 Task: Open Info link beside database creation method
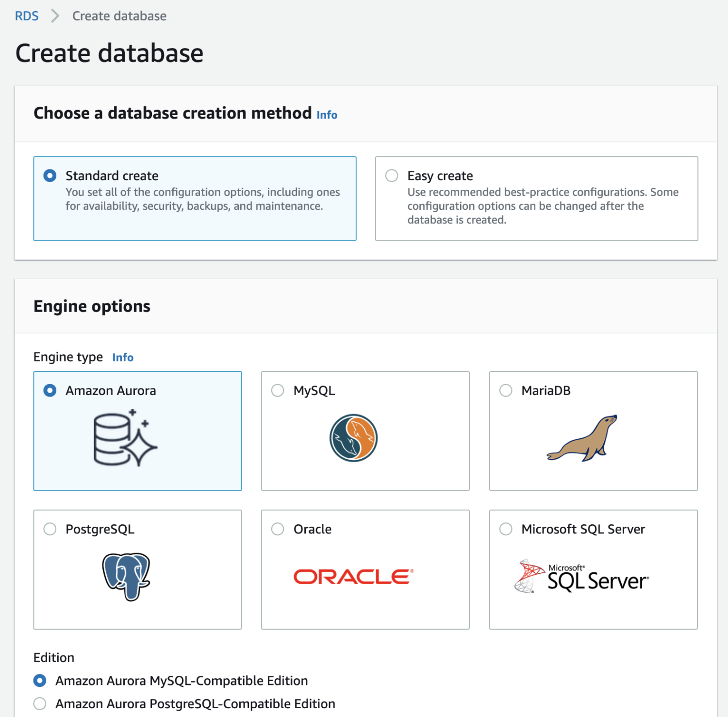coord(327,115)
